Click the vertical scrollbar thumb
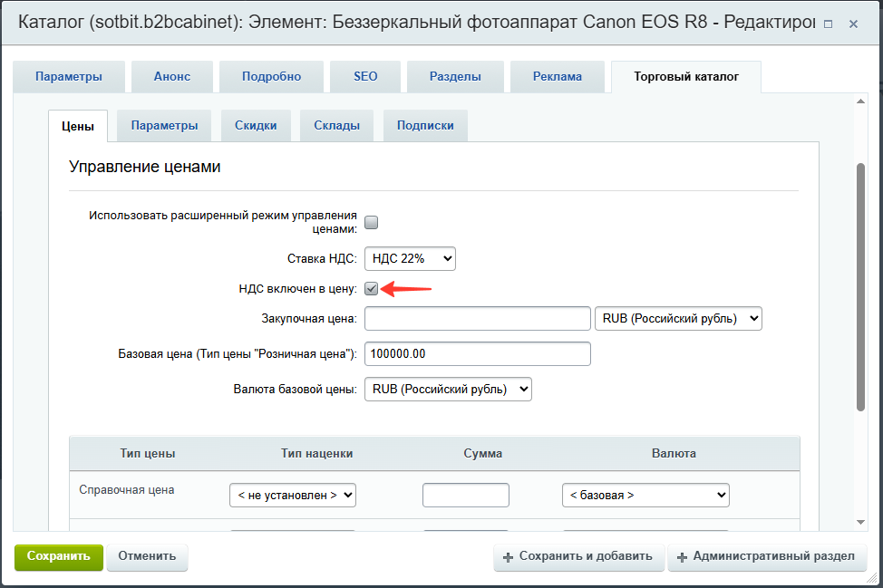The height and width of the screenshot is (588, 883). click(x=860, y=287)
